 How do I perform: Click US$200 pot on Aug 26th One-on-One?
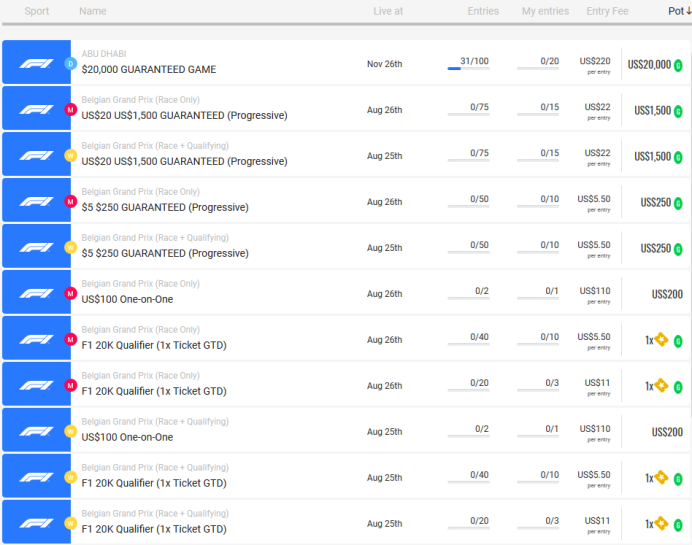click(667, 294)
